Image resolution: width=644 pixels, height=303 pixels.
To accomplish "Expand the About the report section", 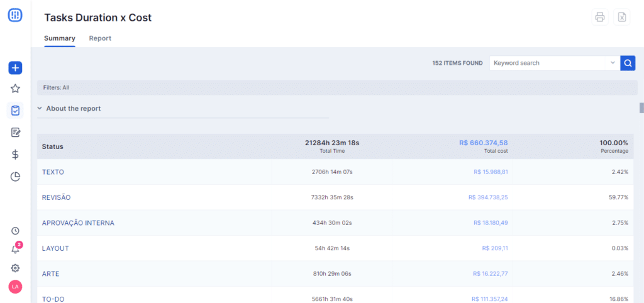I will (x=69, y=109).
